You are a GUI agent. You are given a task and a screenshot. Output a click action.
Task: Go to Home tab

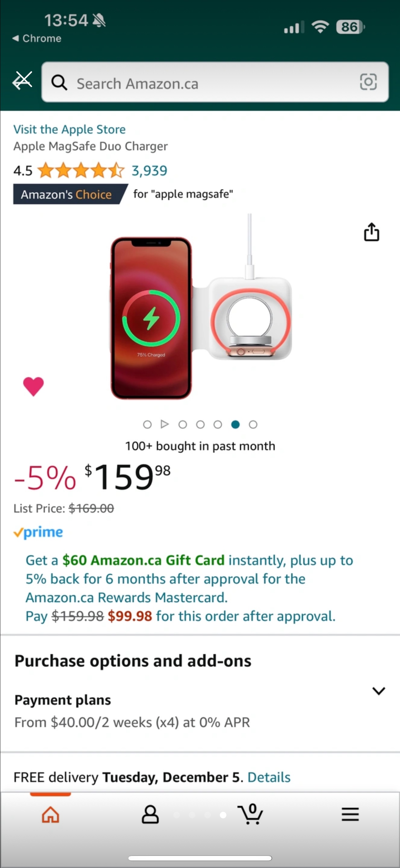pos(51,815)
